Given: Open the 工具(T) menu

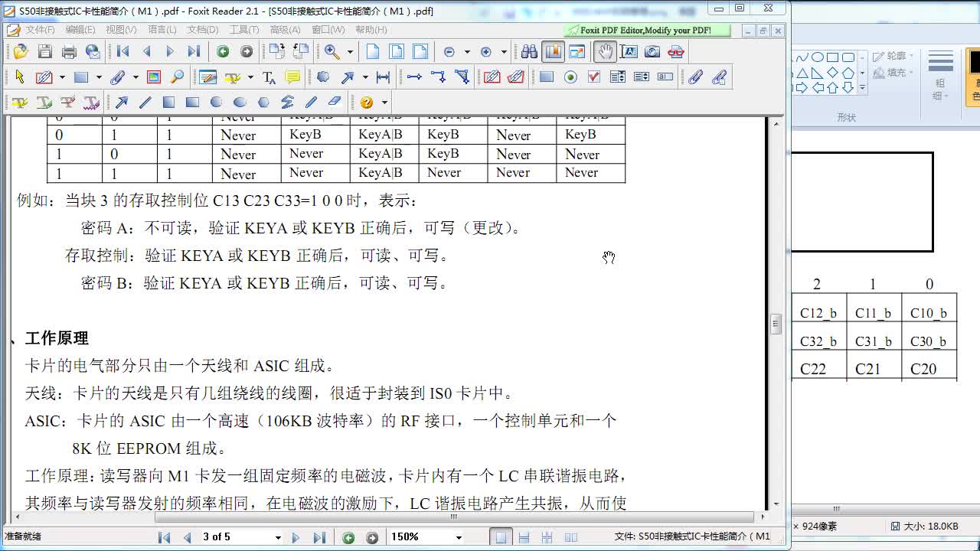Looking at the screenshot, I should pyautogui.click(x=244, y=30).
